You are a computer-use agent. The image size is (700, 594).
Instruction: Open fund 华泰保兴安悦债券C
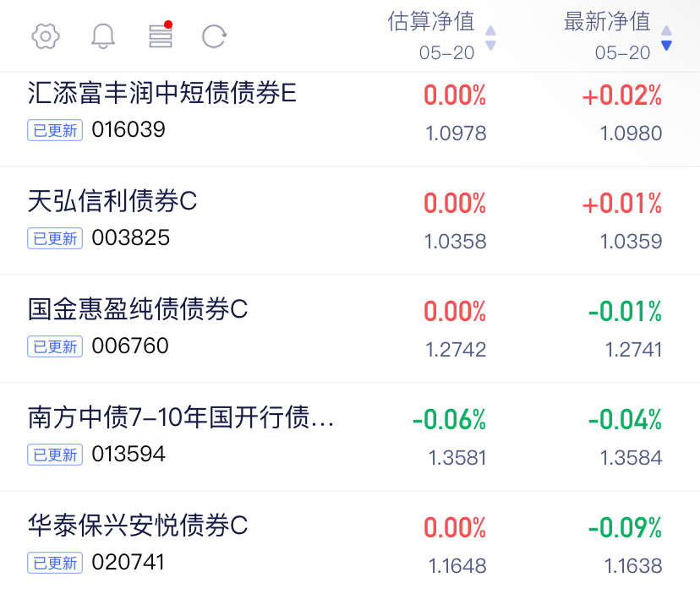point(350,542)
